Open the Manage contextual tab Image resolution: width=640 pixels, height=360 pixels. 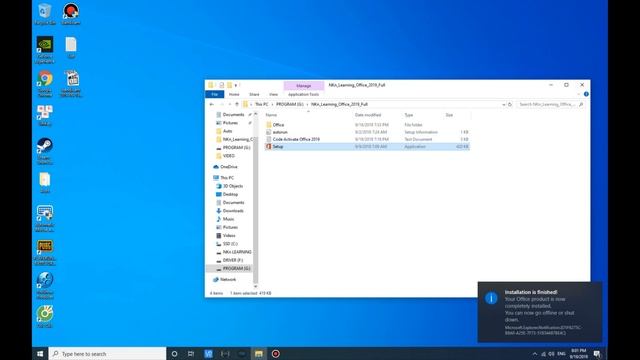coord(304,86)
